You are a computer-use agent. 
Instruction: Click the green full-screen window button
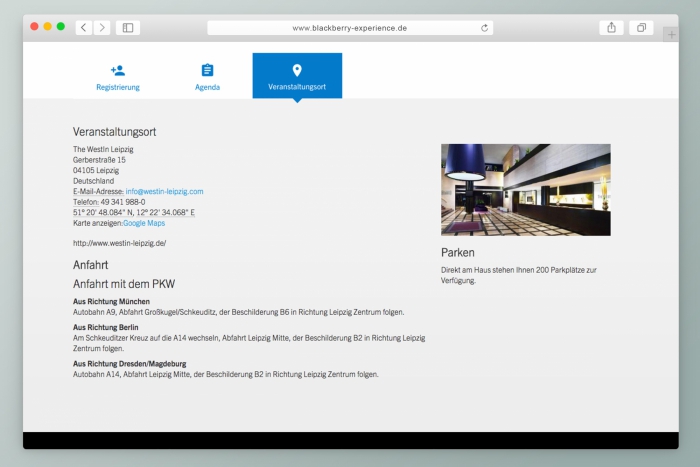coord(61,26)
